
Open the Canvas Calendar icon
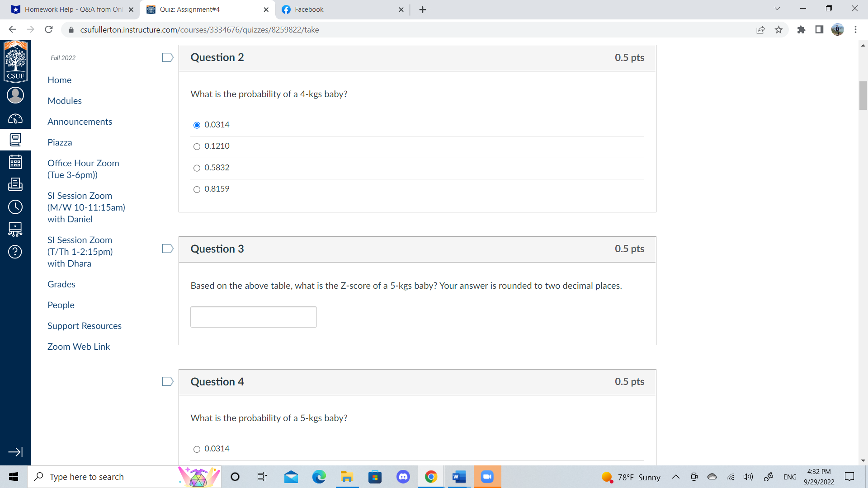15,161
